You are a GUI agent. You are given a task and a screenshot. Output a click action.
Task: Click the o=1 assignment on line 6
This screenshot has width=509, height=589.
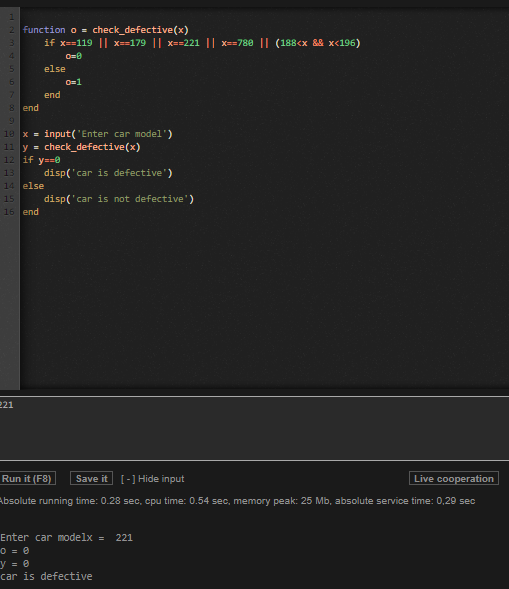click(74, 82)
